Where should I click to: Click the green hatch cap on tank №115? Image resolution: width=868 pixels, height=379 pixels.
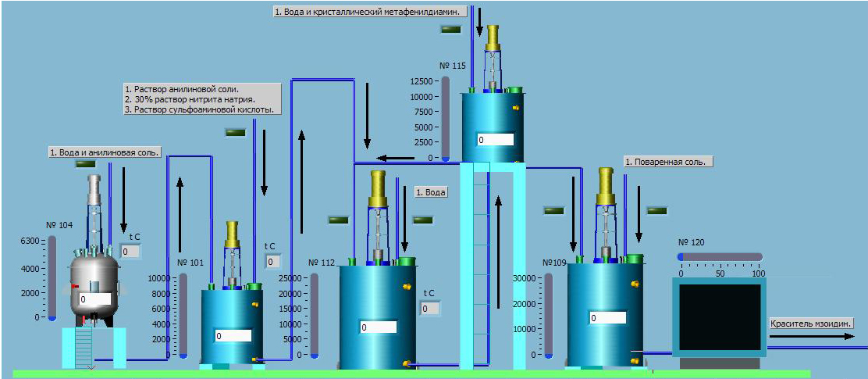[515, 90]
